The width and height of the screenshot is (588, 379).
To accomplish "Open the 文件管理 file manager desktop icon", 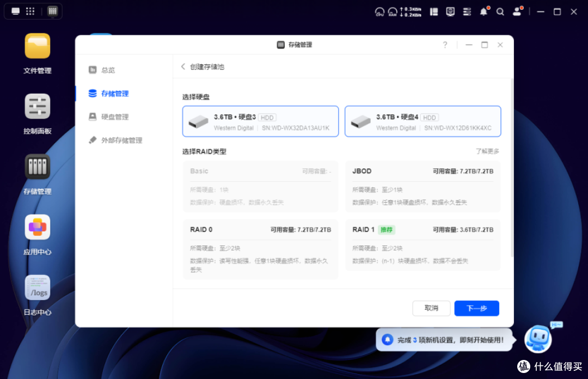I will coord(37,46).
